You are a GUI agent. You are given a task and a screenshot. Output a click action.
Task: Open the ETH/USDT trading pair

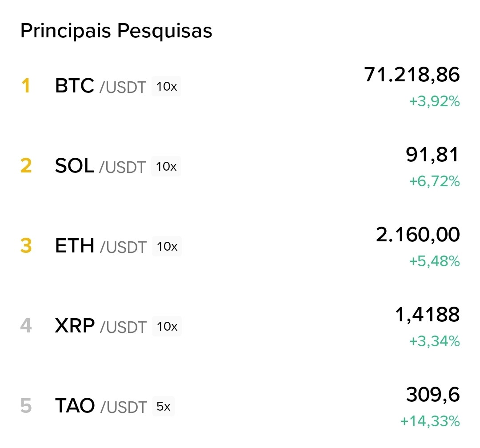pos(100,246)
